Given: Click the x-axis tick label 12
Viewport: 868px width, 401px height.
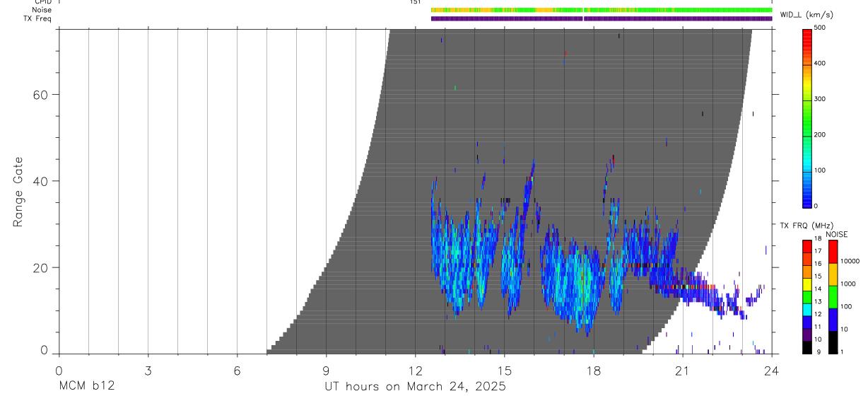Looking at the screenshot, I should pyautogui.click(x=415, y=370).
